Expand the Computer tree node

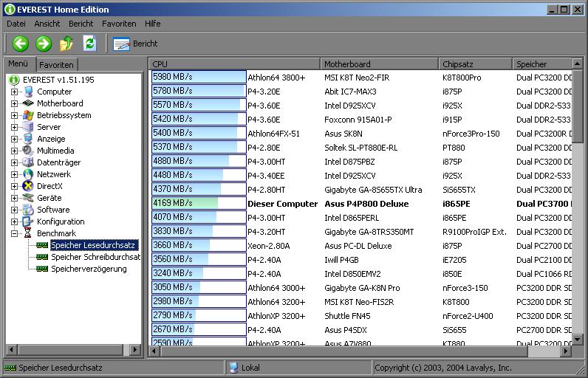tap(14, 92)
